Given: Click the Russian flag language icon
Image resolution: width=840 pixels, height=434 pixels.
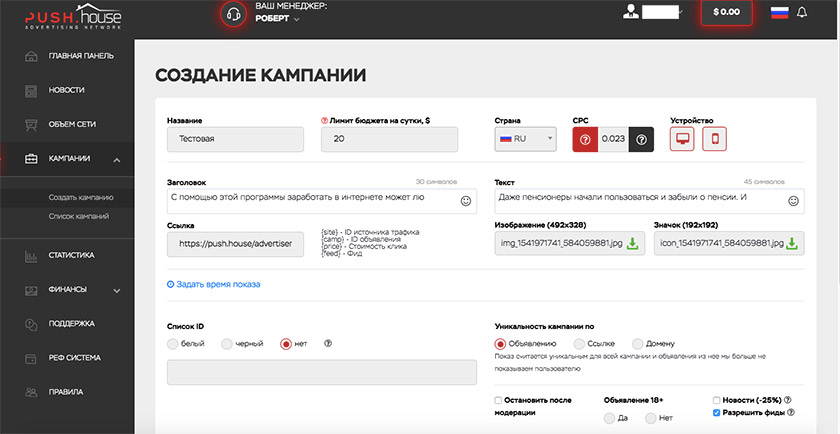Looking at the screenshot, I should pyautogui.click(x=779, y=12).
